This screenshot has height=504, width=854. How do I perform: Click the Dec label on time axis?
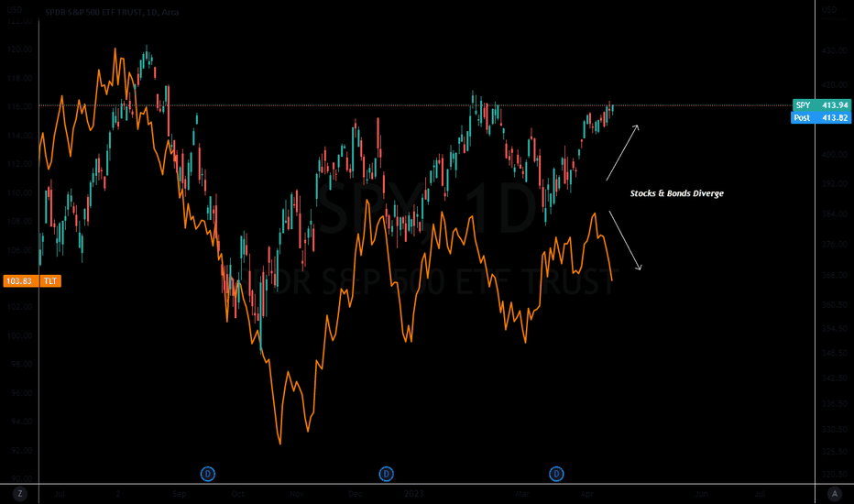[x=355, y=494]
